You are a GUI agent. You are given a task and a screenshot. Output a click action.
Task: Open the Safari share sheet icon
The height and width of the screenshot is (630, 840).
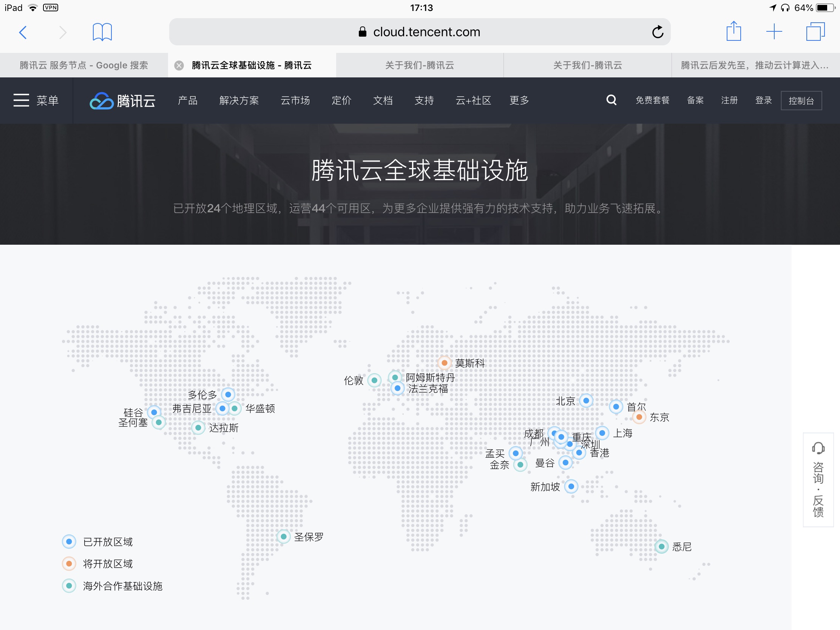[x=733, y=31]
